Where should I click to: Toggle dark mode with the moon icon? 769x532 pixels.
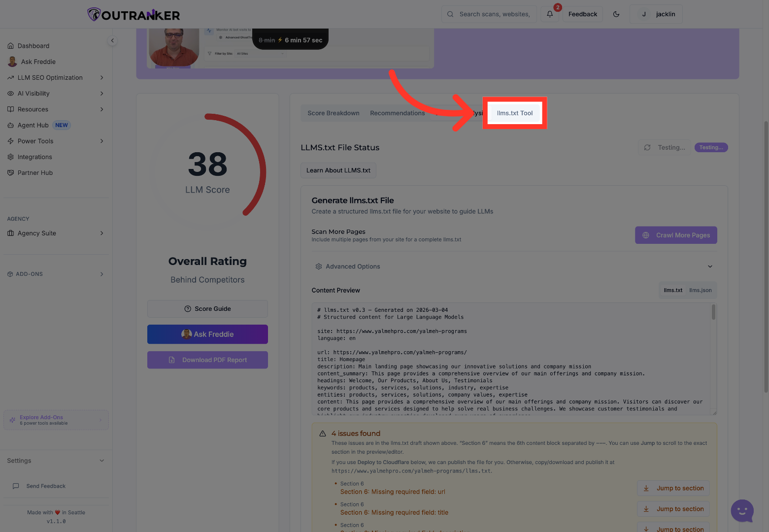pos(616,14)
